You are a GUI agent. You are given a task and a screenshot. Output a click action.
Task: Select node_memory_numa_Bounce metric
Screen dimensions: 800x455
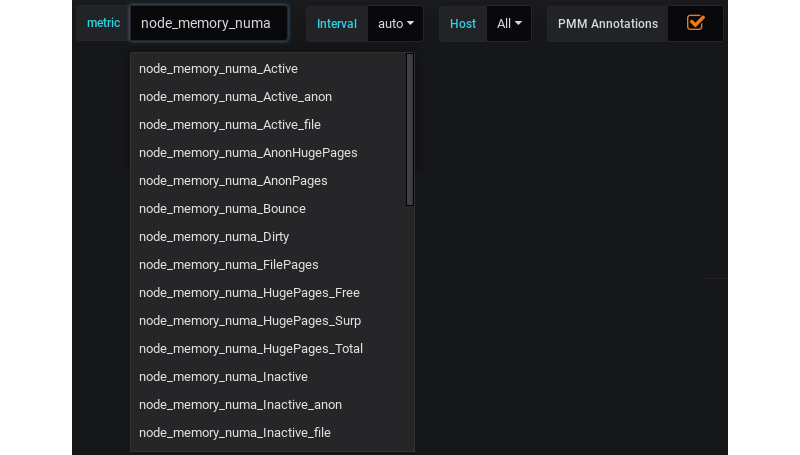222,209
